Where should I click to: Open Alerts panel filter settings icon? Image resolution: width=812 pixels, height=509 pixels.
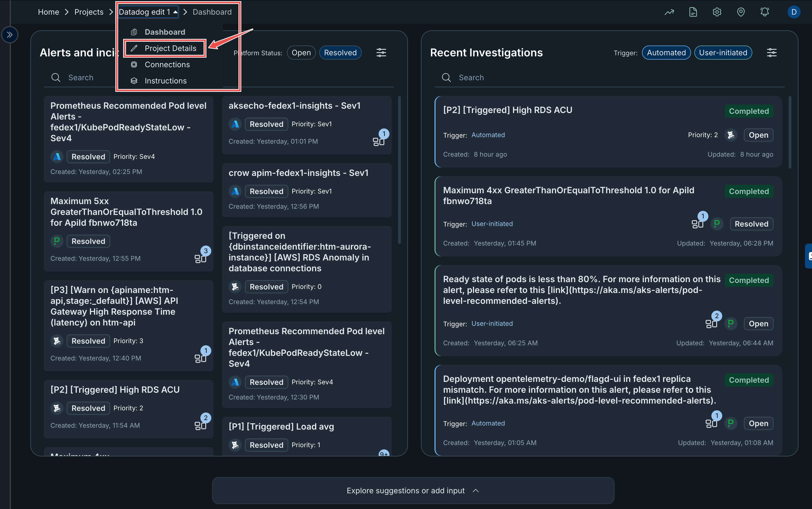click(x=381, y=53)
